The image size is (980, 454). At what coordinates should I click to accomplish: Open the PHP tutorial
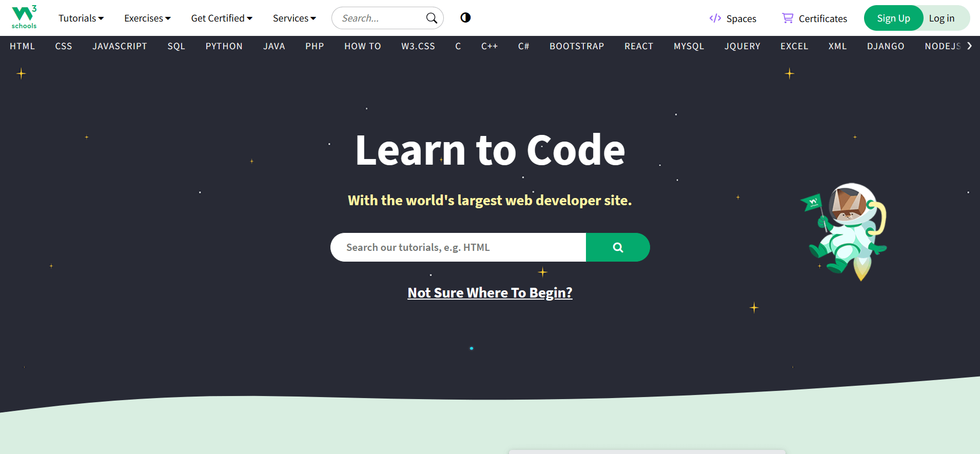pos(315,46)
